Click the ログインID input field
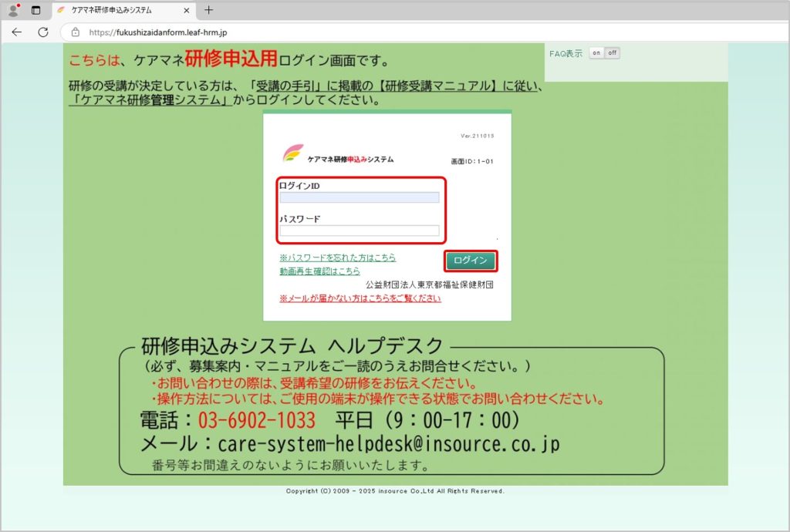 pyautogui.click(x=360, y=197)
